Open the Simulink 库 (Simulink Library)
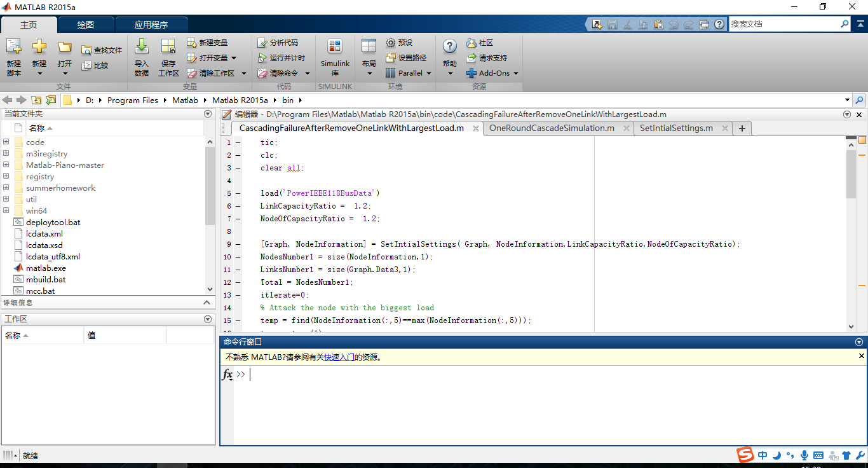 (335, 56)
